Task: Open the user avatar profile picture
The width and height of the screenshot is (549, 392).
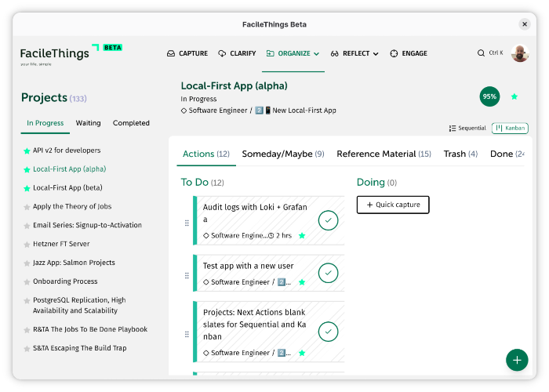Action: (520, 53)
